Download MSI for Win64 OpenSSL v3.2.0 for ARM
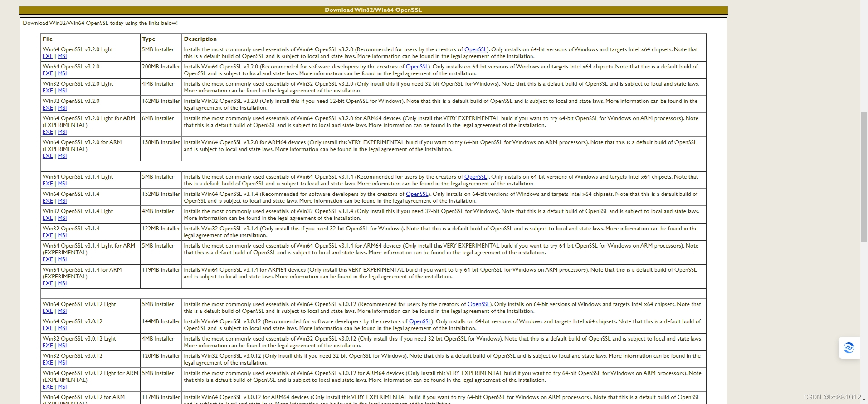 62,156
